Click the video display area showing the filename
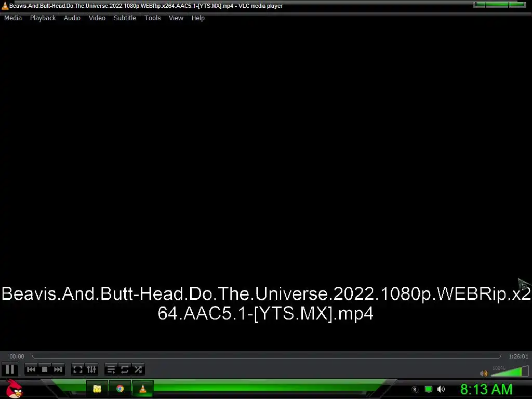Screen dimensions: 532x399 tap(266, 187)
